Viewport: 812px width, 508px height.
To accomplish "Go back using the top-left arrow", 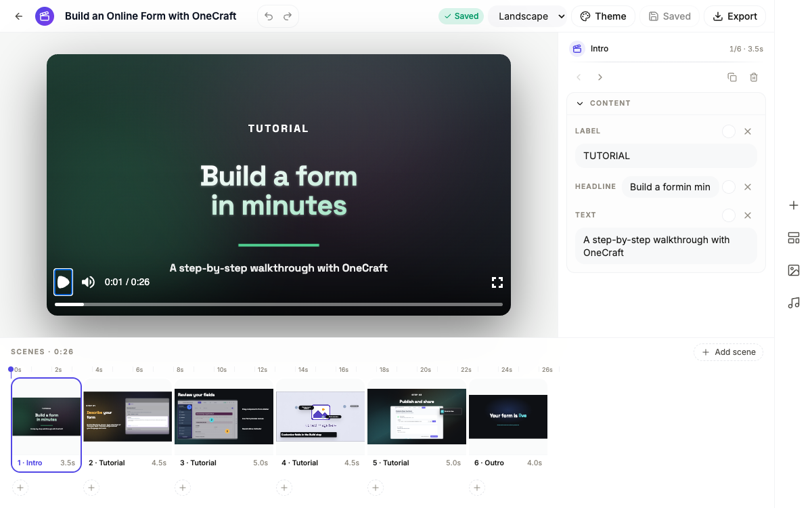I will point(19,16).
